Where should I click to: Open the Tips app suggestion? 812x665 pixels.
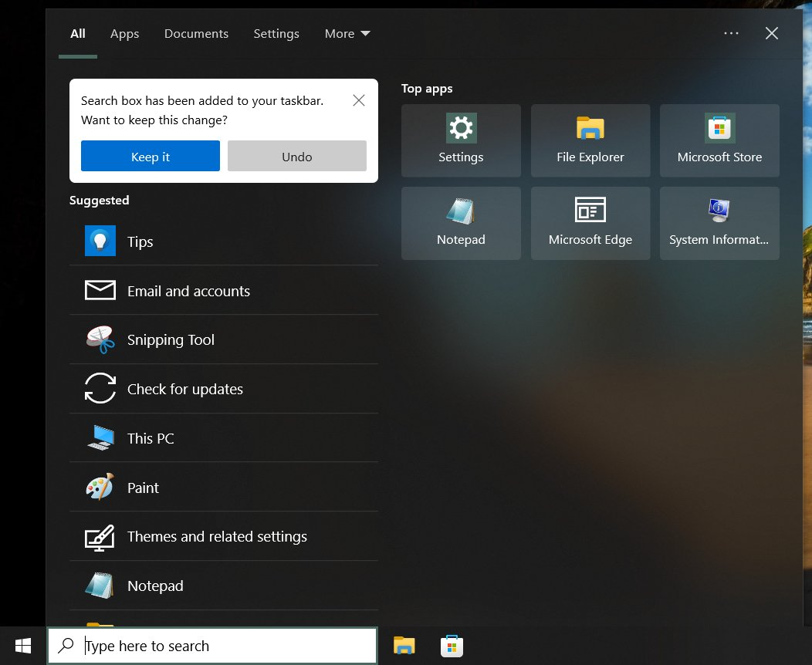[223, 241]
